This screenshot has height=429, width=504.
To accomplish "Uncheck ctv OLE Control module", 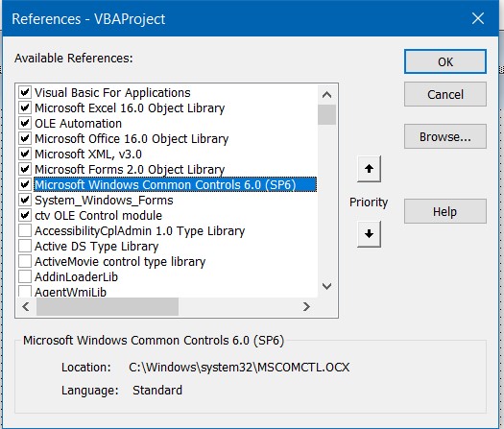I will pyautogui.click(x=25, y=215).
